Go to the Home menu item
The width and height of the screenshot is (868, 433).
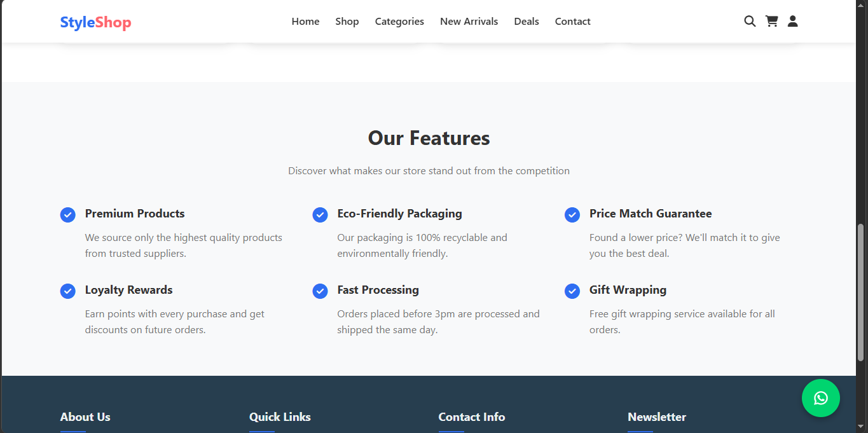tap(305, 22)
